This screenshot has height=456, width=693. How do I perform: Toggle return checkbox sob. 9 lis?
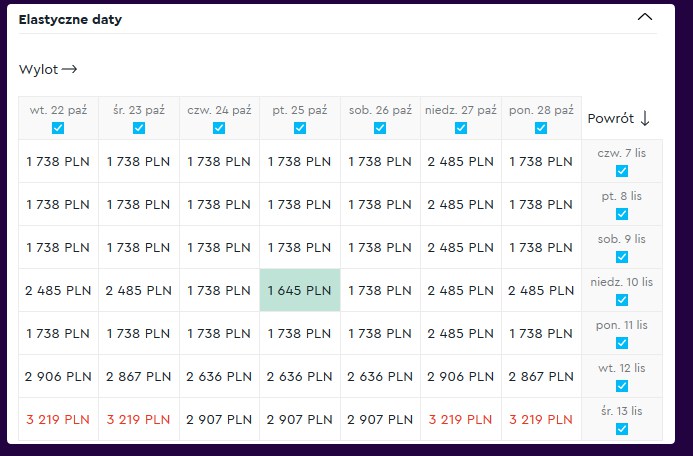[622, 257]
